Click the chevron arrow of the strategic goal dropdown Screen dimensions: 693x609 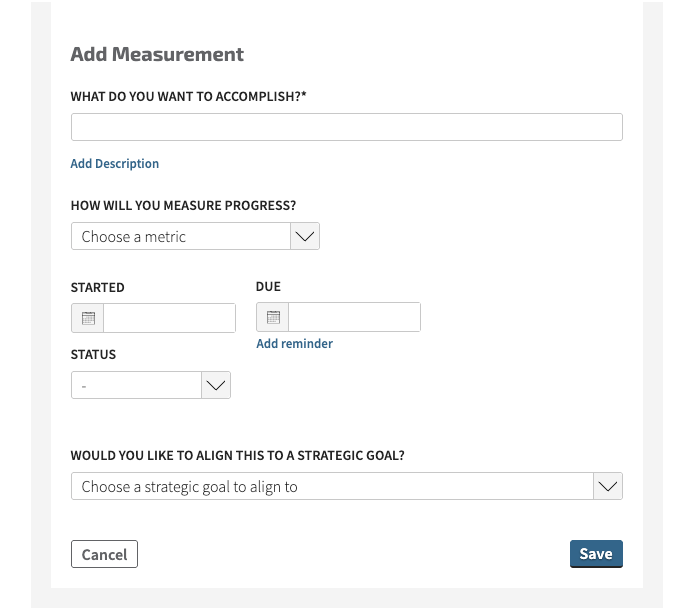[608, 486]
